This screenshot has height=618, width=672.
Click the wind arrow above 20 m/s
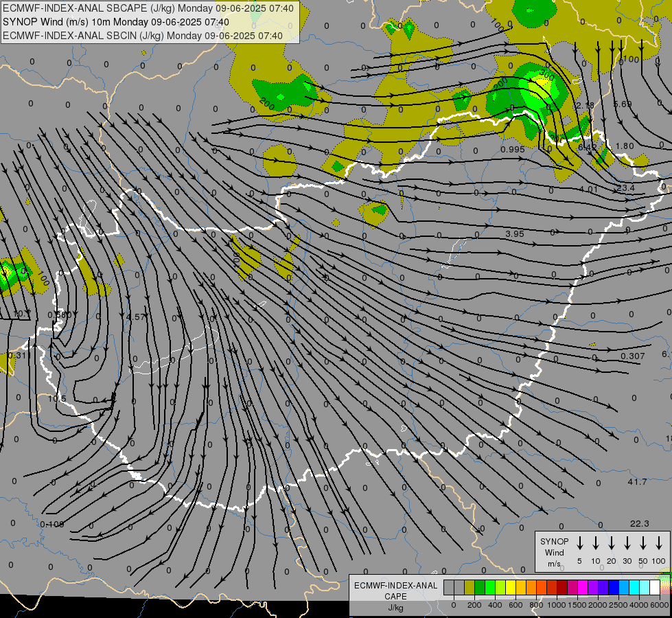click(x=612, y=542)
